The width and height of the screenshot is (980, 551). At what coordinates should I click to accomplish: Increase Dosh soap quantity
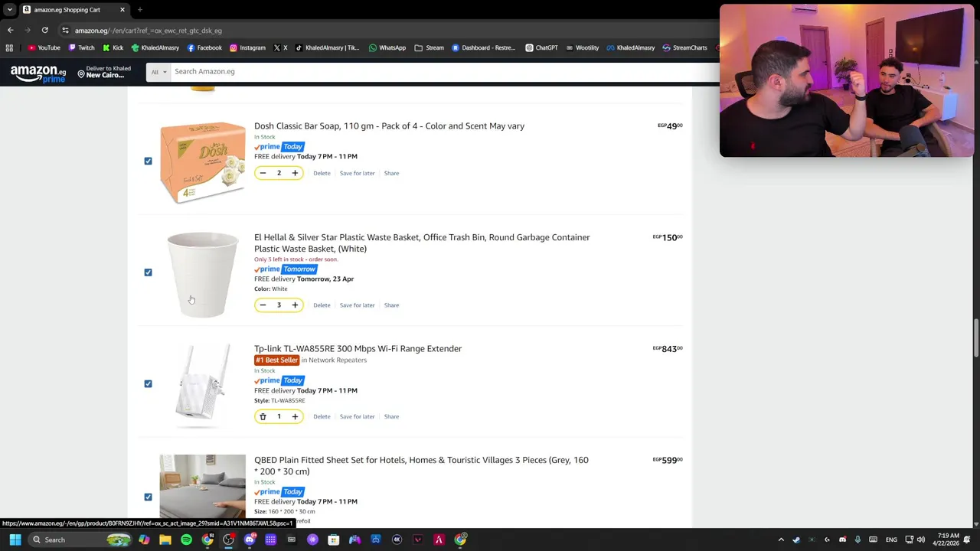click(x=295, y=173)
